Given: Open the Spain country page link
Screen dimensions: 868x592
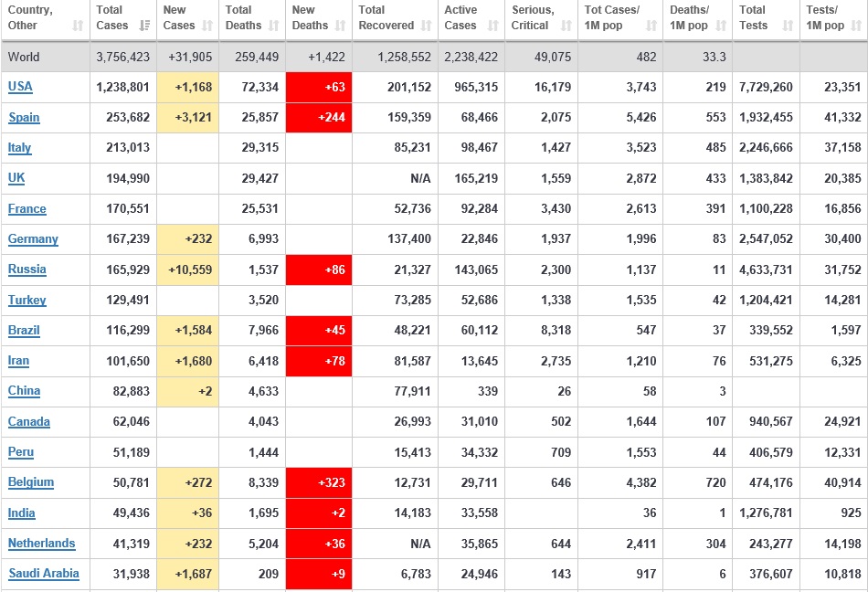Looking at the screenshot, I should click(24, 118).
